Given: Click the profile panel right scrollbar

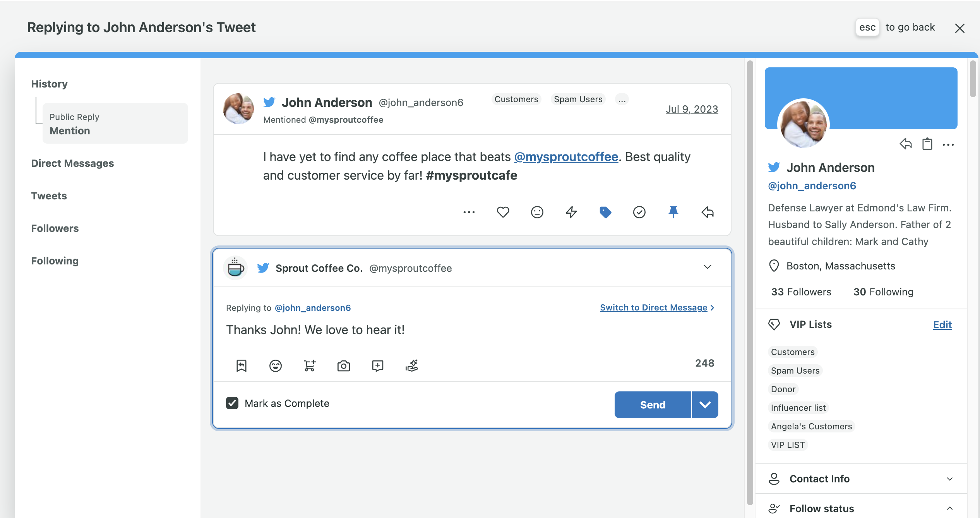Looking at the screenshot, I should coord(973,78).
